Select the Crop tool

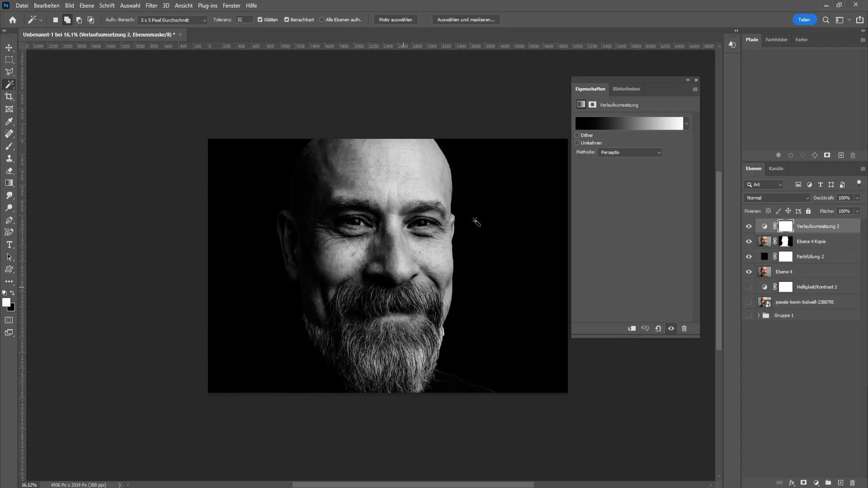point(9,97)
